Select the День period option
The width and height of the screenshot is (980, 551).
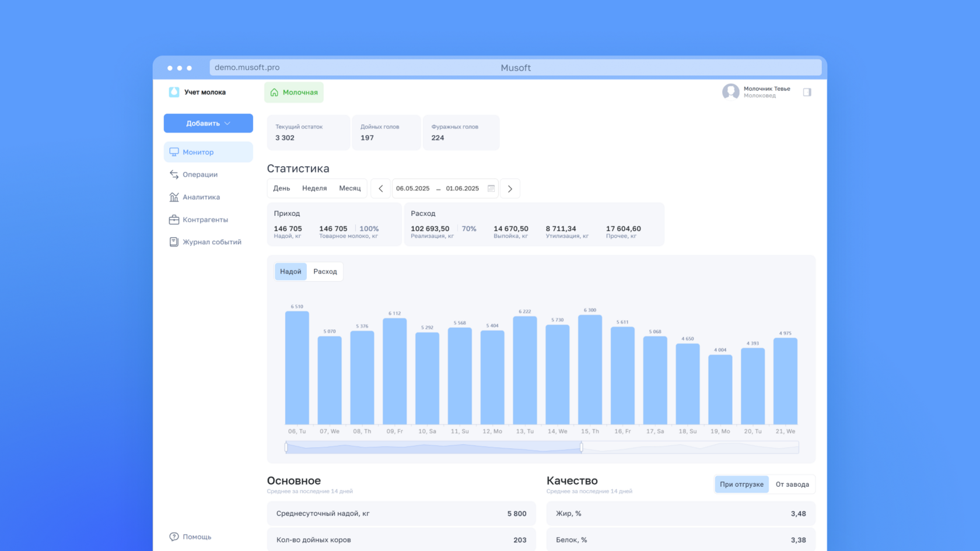tap(282, 188)
